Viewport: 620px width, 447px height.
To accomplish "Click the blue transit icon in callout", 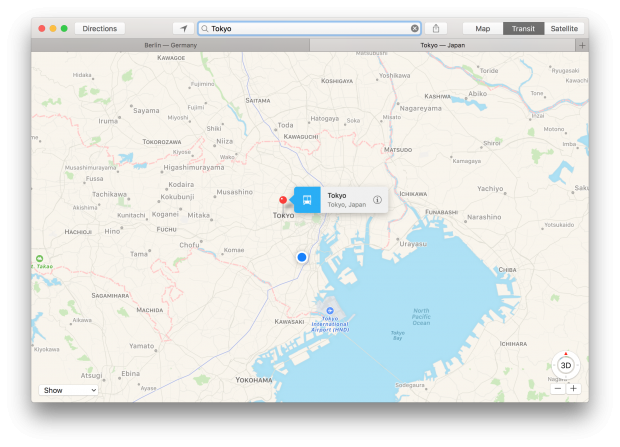I will click(x=307, y=200).
